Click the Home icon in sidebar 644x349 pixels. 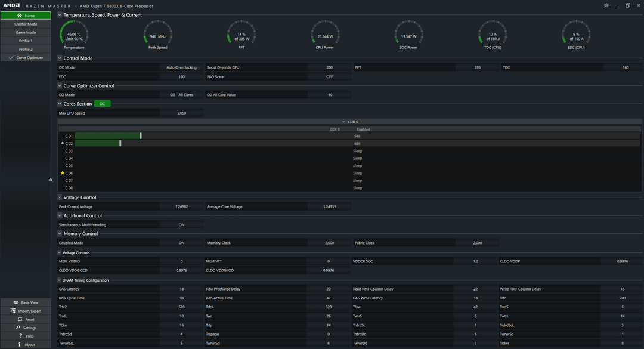click(19, 16)
